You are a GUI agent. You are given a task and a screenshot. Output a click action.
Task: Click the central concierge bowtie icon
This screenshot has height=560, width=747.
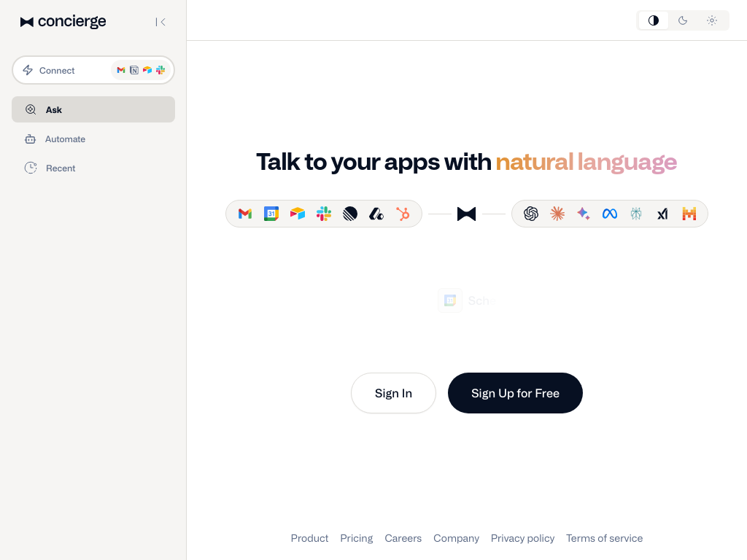[466, 214]
